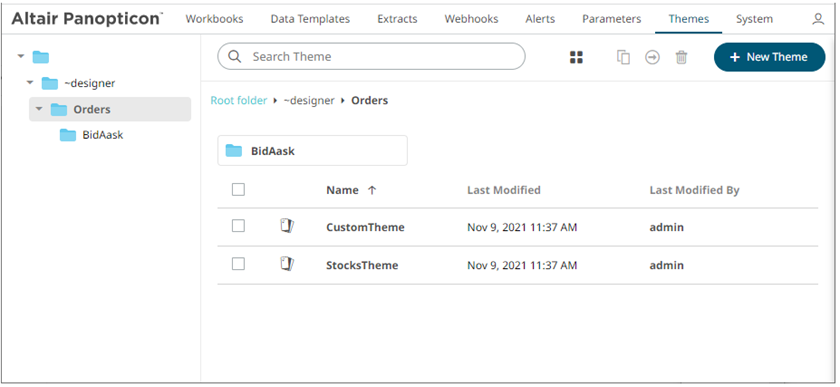Click the delete trash icon
The image size is (840, 387).
[681, 57]
